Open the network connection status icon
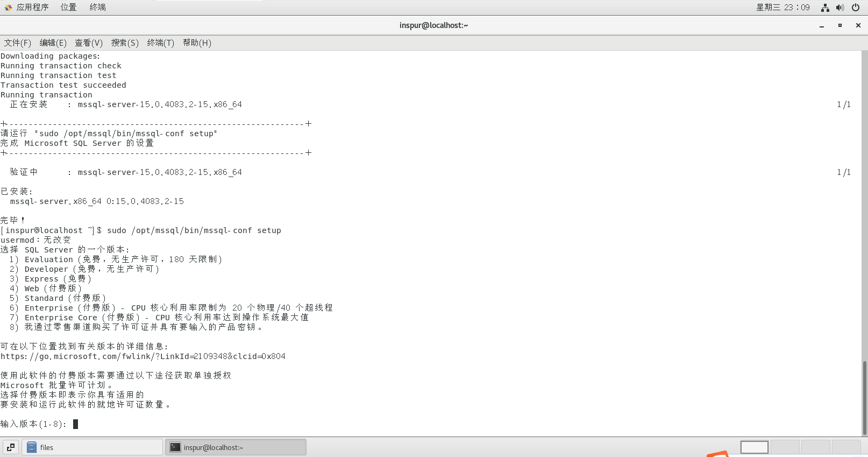The image size is (868, 457). click(825, 8)
